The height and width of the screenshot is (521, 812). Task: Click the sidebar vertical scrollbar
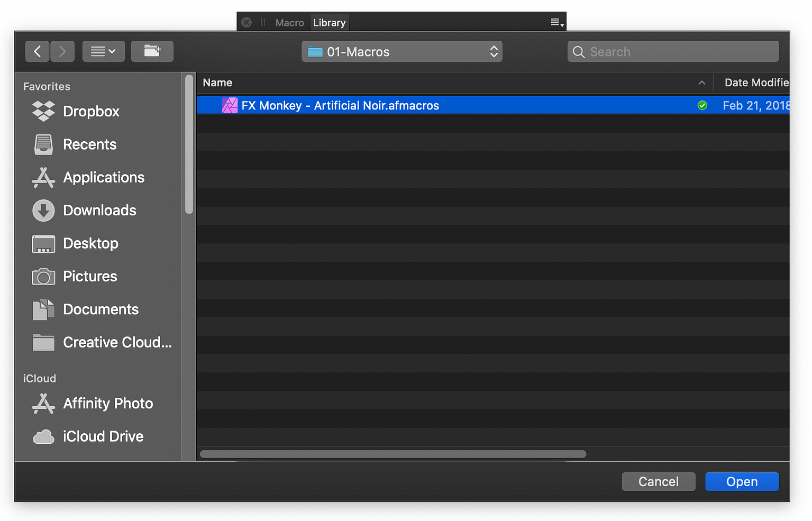pos(189,144)
